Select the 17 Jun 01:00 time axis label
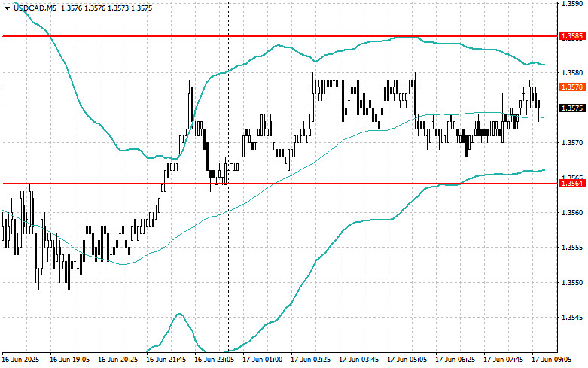Viewport: 588px width, 368px height. (263, 360)
